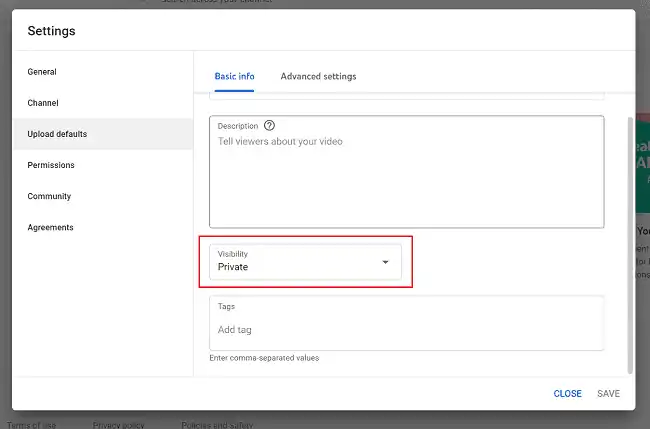Screen dimensions: 650x429
Task: Open the Privacy policy footer link
Action: point(119,425)
